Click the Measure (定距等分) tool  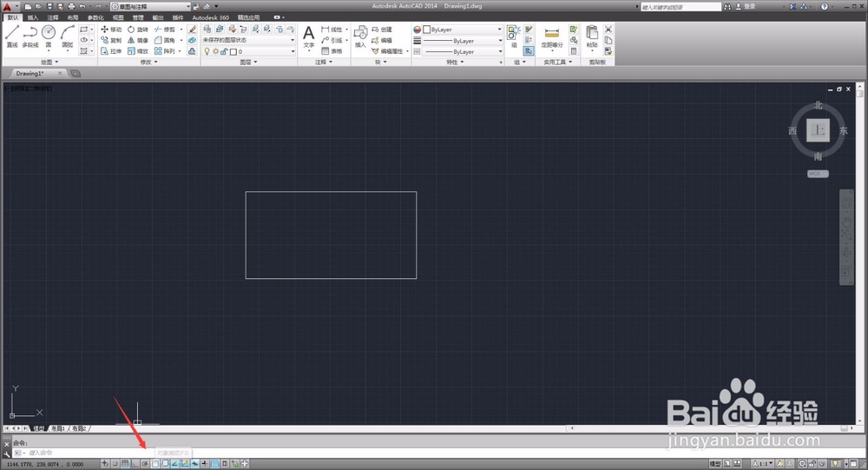coord(552,36)
